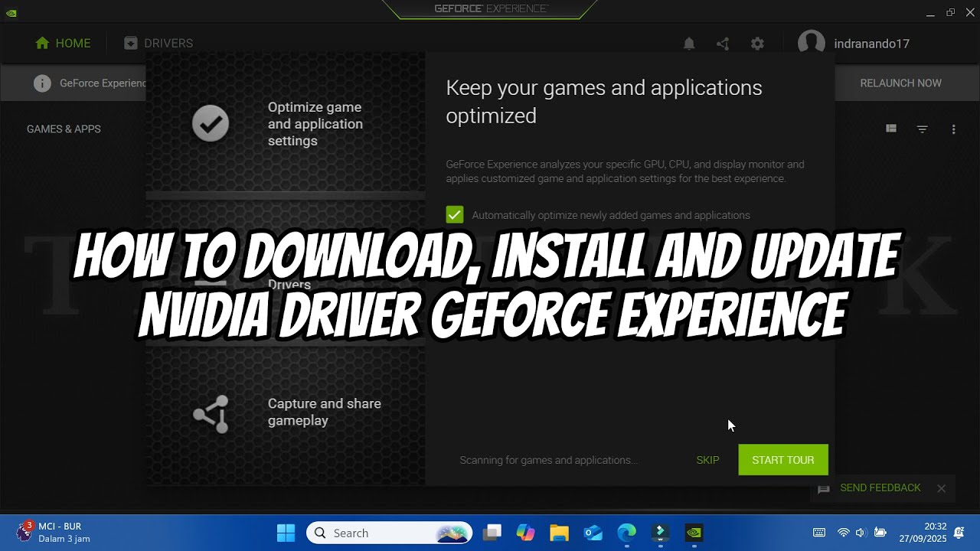Click the touch keyboard tray icon
The height and width of the screenshot is (551, 980).
coord(819,533)
